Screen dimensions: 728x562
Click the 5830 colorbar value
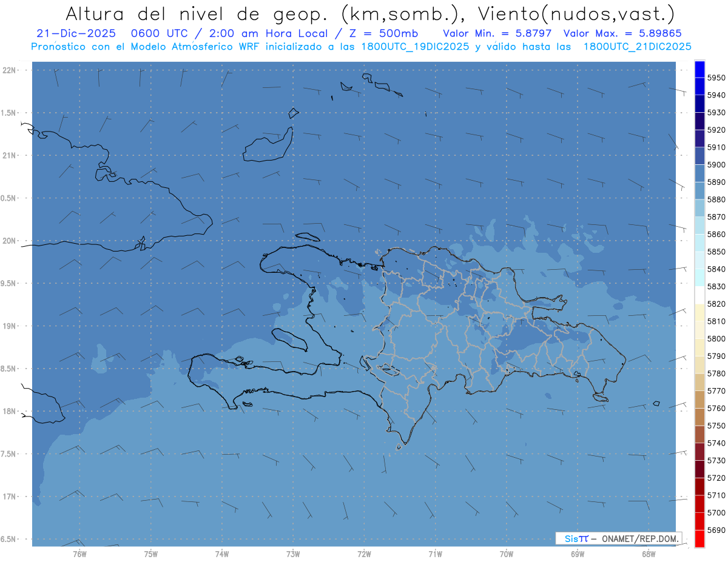[x=716, y=286]
